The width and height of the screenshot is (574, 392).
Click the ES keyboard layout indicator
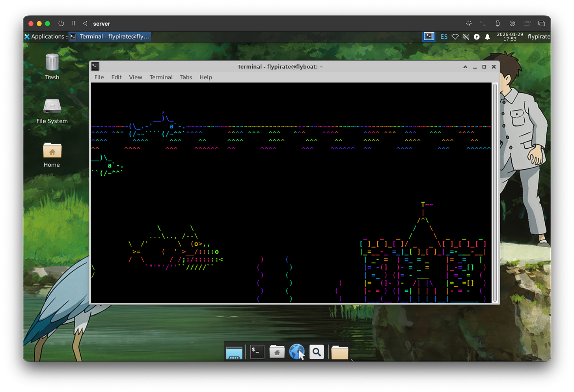[x=444, y=37]
